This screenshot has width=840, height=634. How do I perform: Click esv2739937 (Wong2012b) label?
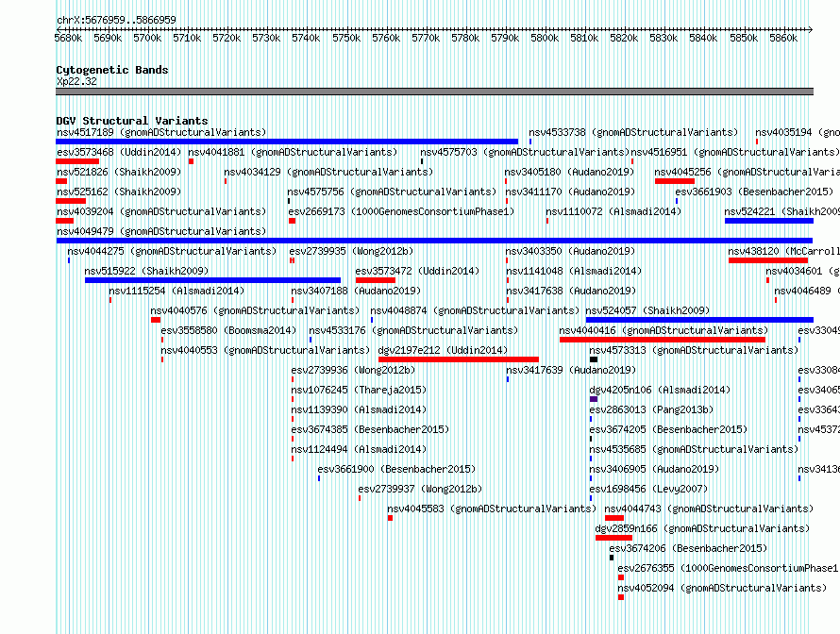click(x=420, y=489)
